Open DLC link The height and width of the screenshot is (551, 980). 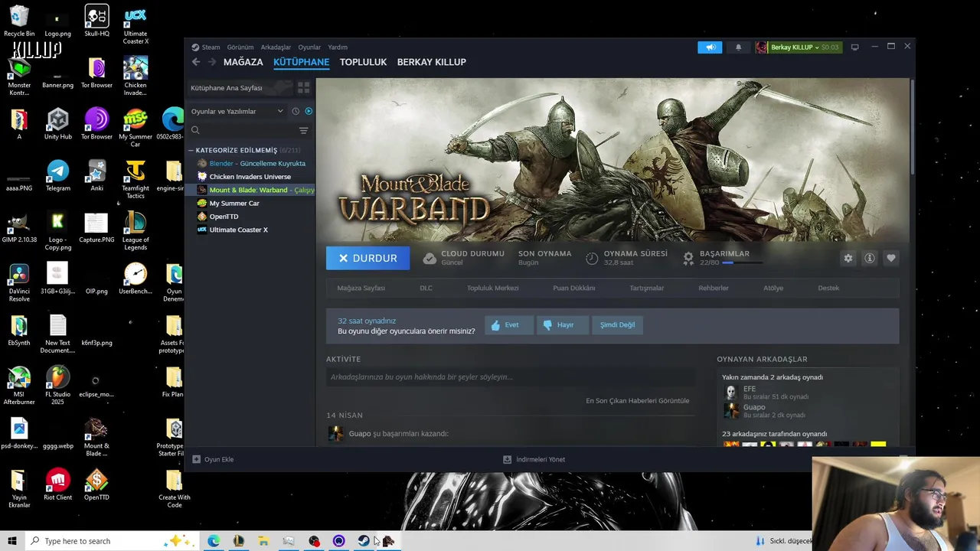pos(426,288)
